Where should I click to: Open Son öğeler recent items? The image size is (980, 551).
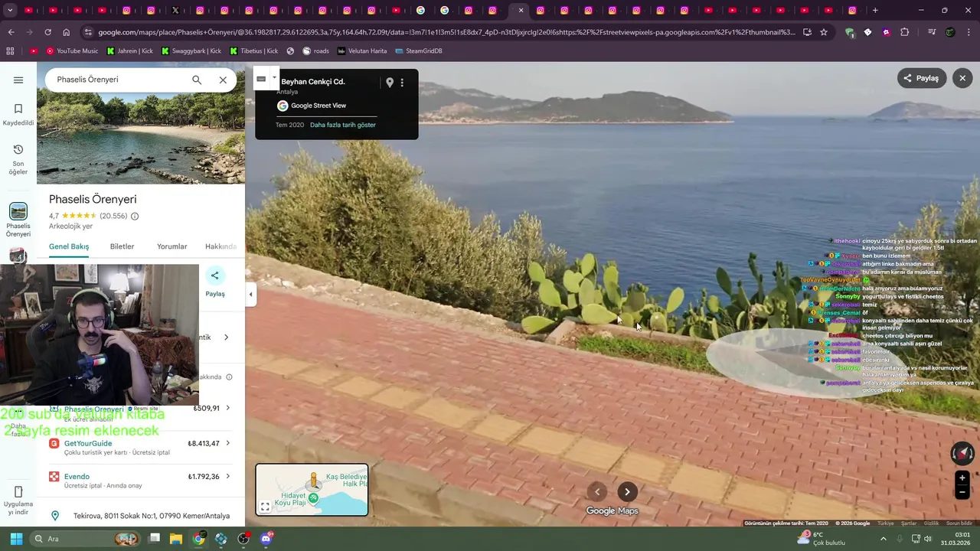click(18, 159)
